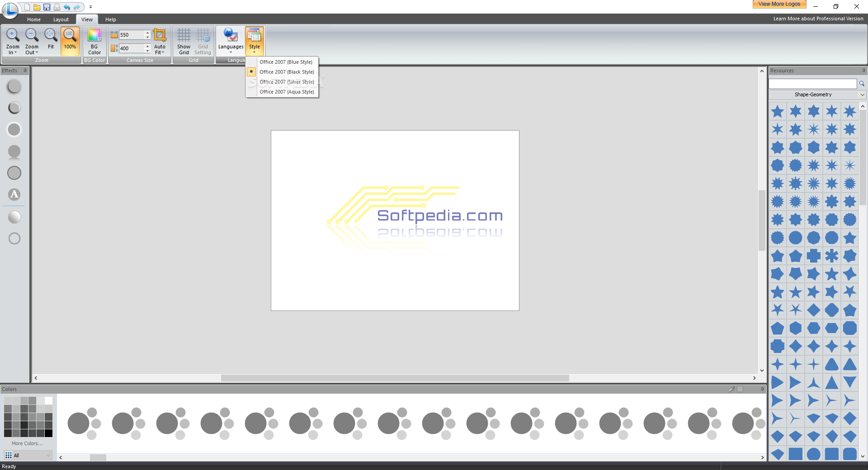
Task: Click the disabled Grid Setting icon
Action: pos(203,35)
